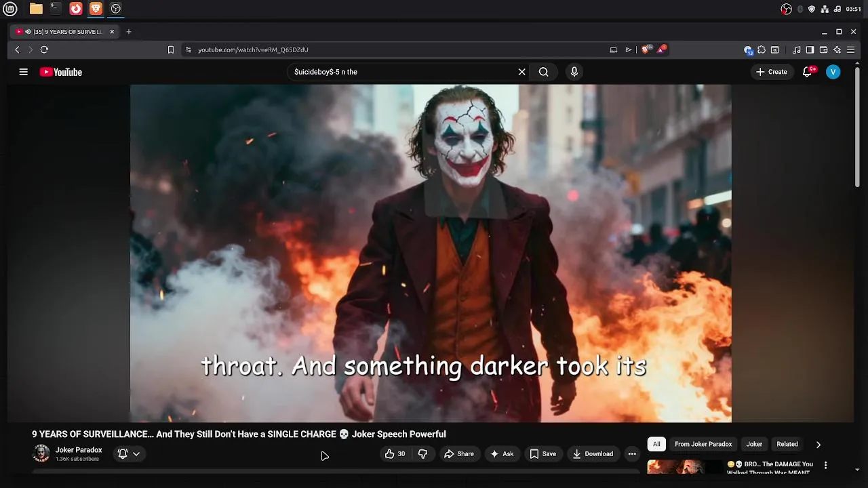Image resolution: width=868 pixels, height=488 pixels.
Task: Go back in browser history
Action: click(x=18, y=49)
